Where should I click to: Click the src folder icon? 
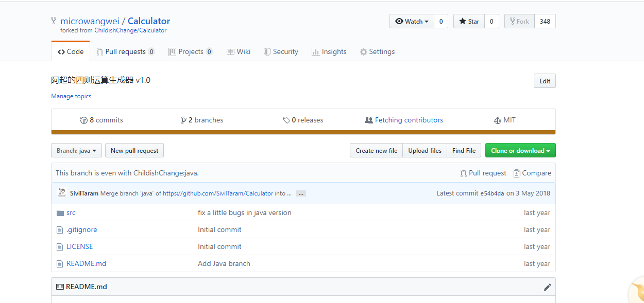(x=60, y=213)
